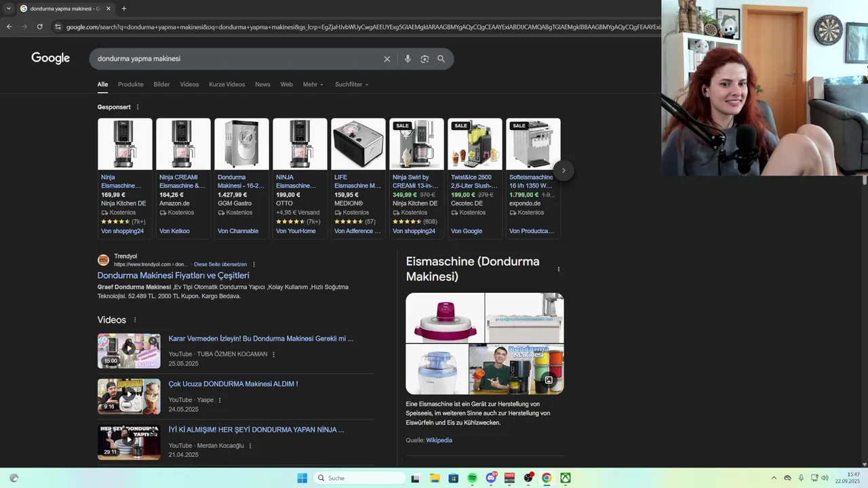The width and height of the screenshot is (868, 488).
Task: Switch to Kurze Videos tab
Action: coord(227,85)
